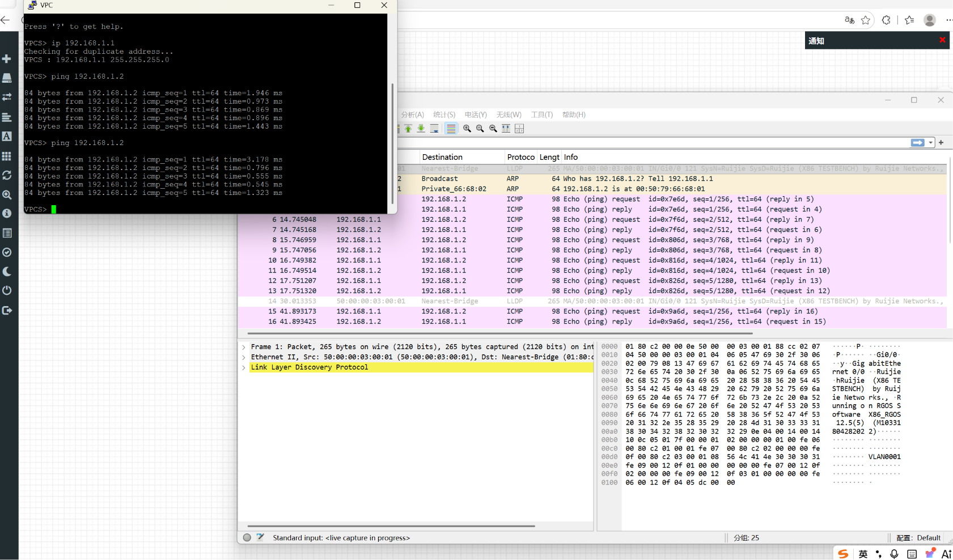Screen dimensions: 953x560
Task: Toggle auto-scroll during live capture icon
Action: (x=434, y=129)
